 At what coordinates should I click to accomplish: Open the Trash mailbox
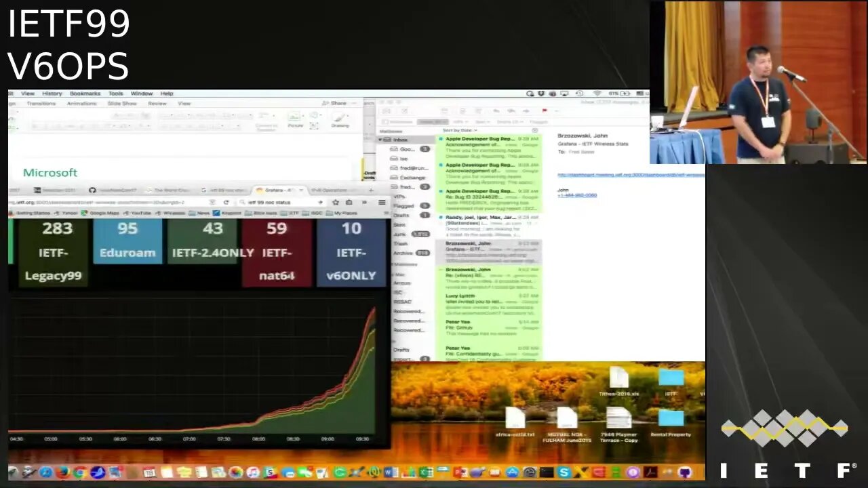401,243
